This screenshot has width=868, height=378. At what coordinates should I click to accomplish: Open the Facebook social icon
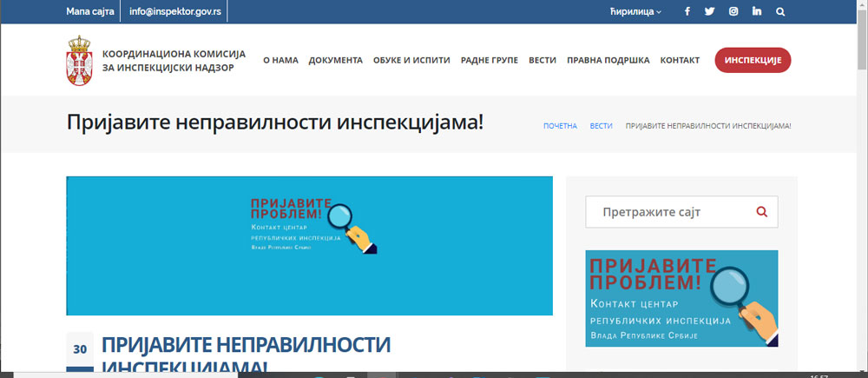point(687,12)
